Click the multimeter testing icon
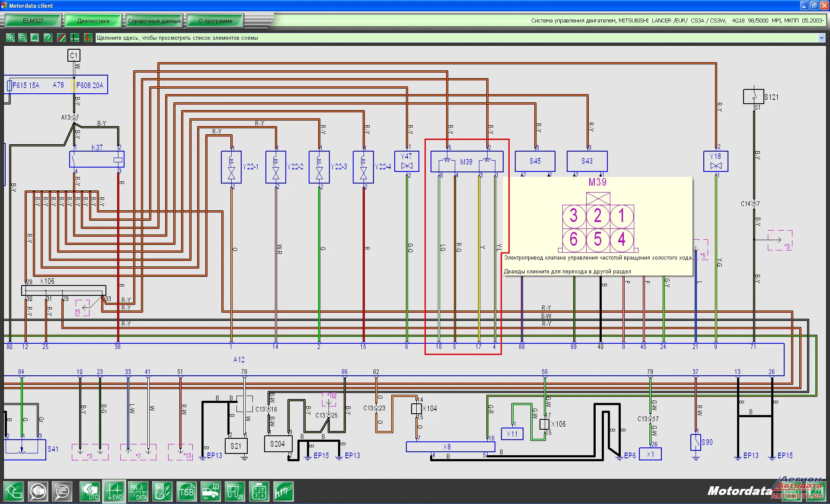The width and height of the screenshot is (830, 504). point(163,491)
